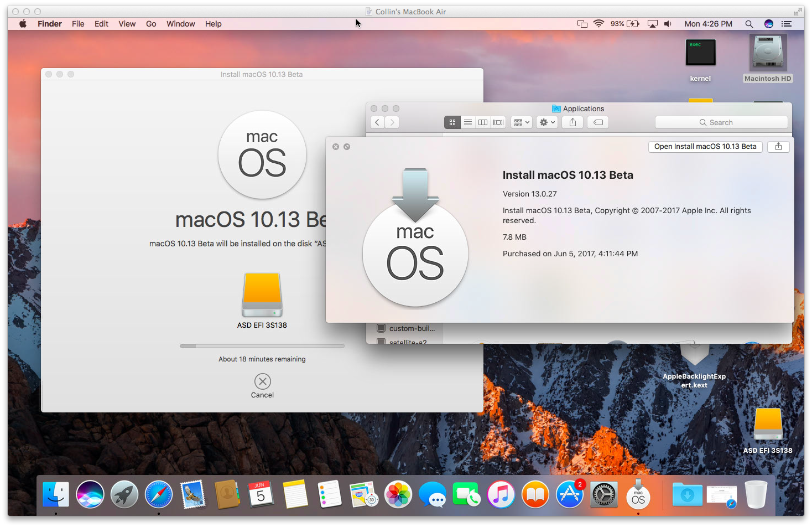
Task: Open item arrangement dropdown in Finder toolbar
Action: click(x=522, y=122)
